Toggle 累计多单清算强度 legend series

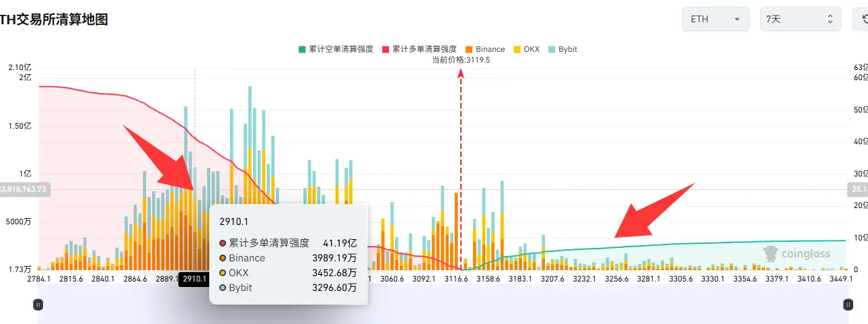click(x=419, y=49)
